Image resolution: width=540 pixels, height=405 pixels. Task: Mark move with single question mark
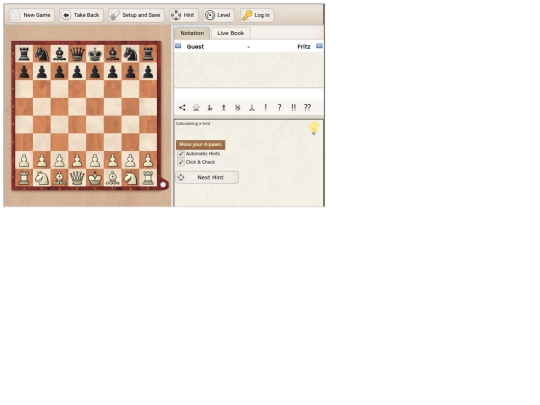(x=279, y=107)
